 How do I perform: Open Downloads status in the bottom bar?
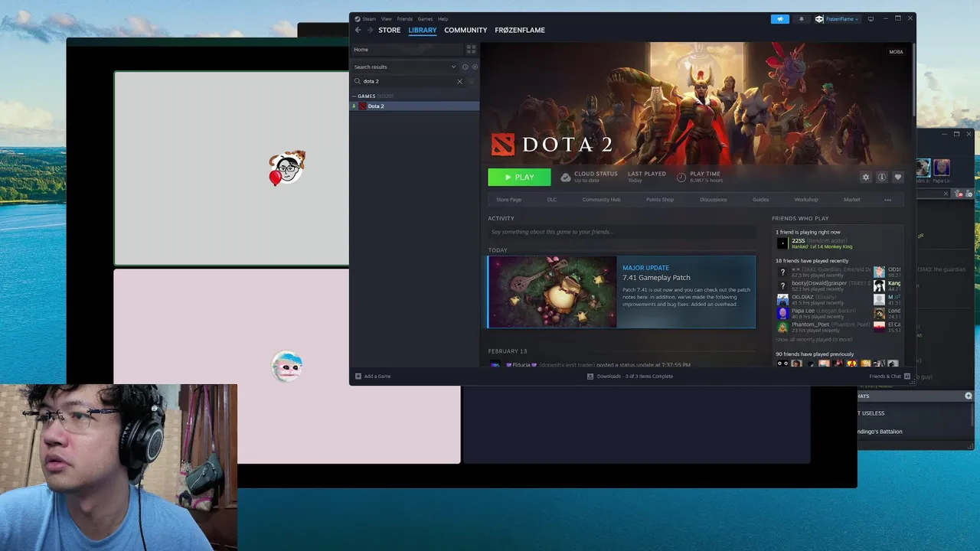630,377
